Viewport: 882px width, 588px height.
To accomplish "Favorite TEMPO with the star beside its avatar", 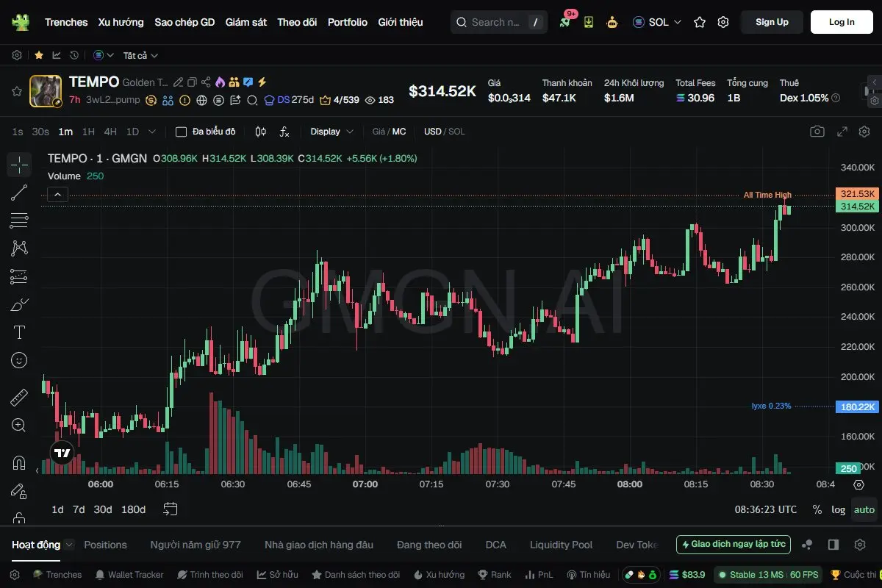I will pos(16,91).
